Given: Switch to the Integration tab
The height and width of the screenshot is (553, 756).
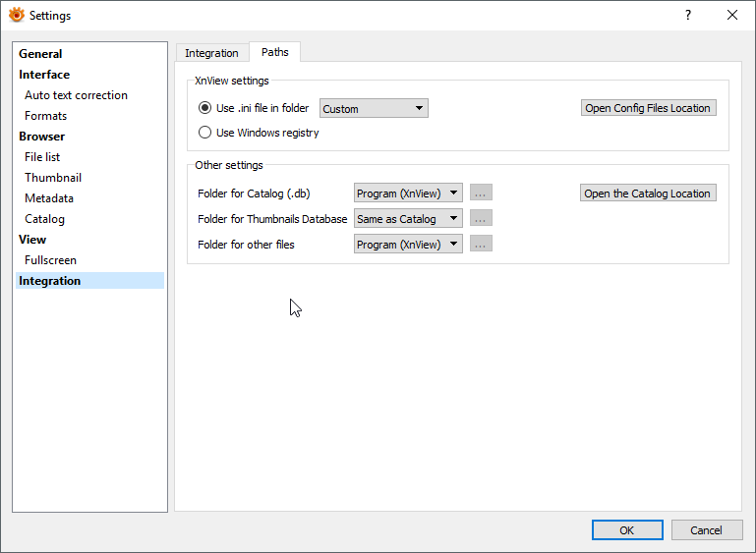Looking at the screenshot, I should pos(211,52).
